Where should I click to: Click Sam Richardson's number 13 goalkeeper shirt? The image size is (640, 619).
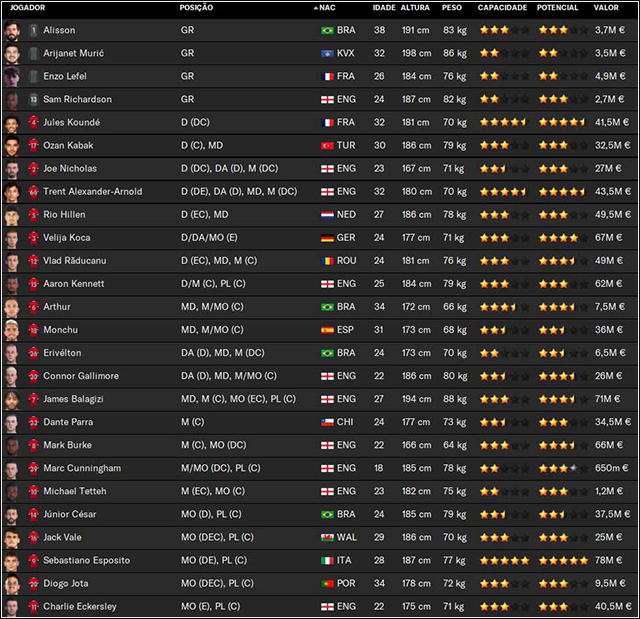33,100
